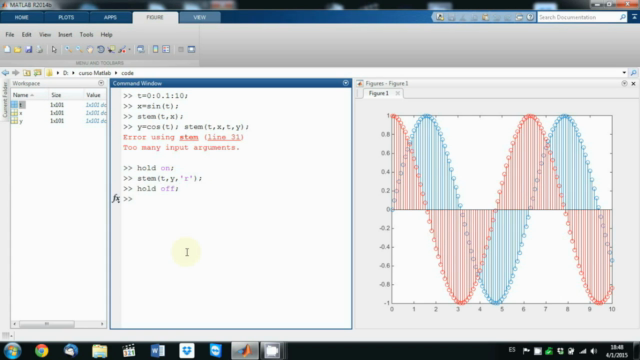Click Browse for folder icon
The image size is (640, 360).
coord(38,73)
